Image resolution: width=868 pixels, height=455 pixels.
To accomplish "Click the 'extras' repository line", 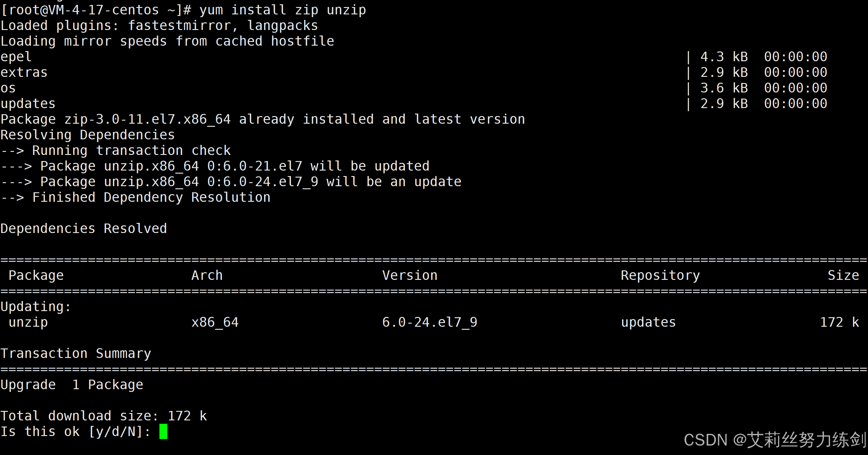I will (x=414, y=72).
